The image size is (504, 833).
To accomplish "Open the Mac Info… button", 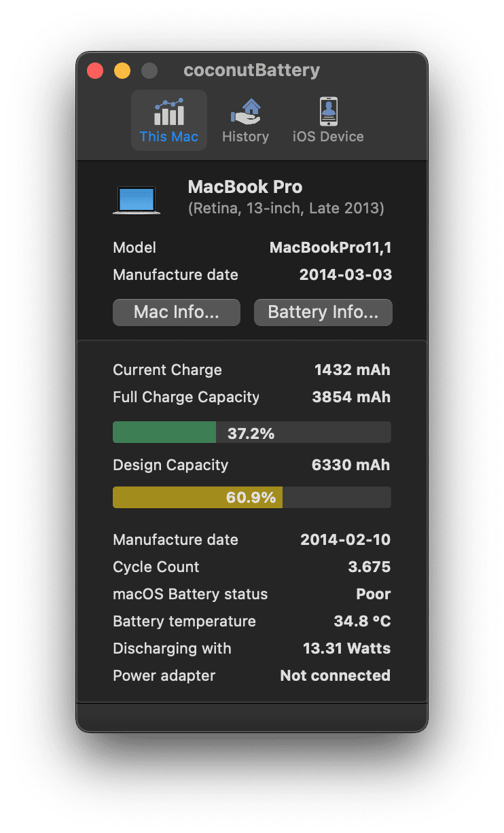I will [177, 313].
